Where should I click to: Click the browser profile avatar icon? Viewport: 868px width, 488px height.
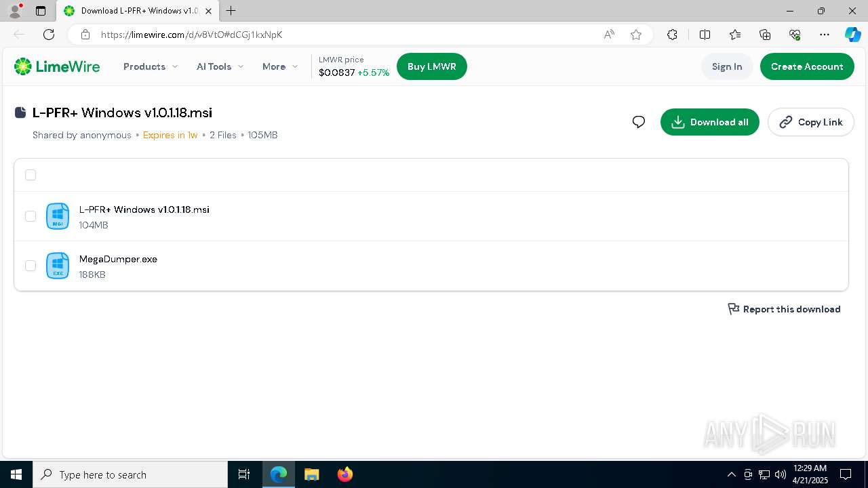pyautogui.click(x=15, y=10)
